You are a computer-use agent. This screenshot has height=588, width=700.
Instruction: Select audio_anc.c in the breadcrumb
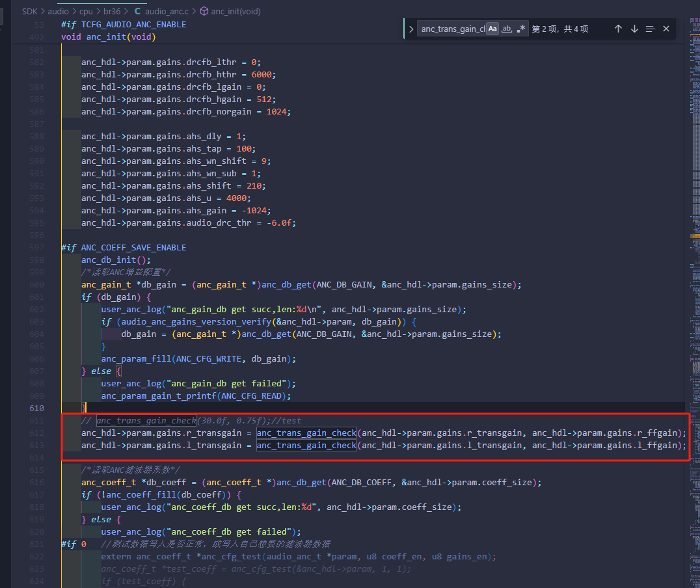coord(167,11)
